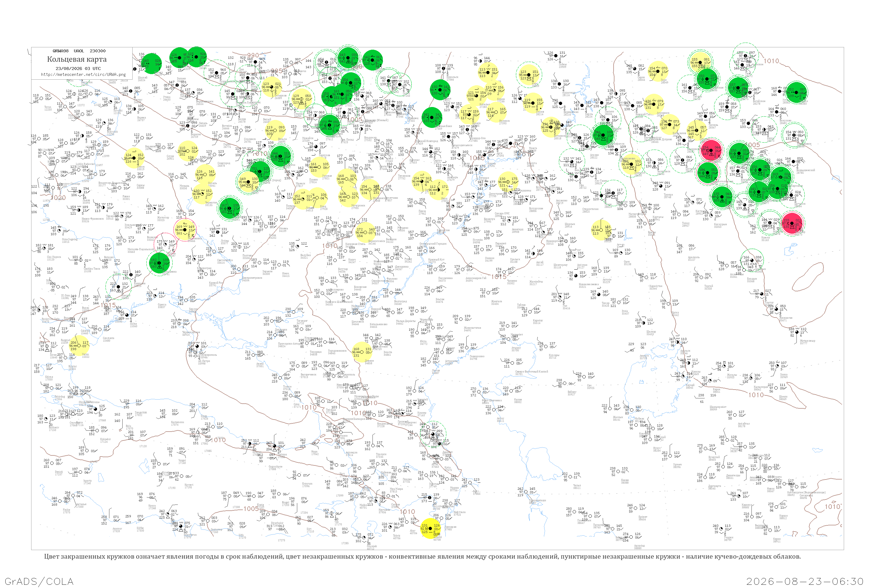Click the '995' isobar label
882x588 pixels.
(276, 71)
